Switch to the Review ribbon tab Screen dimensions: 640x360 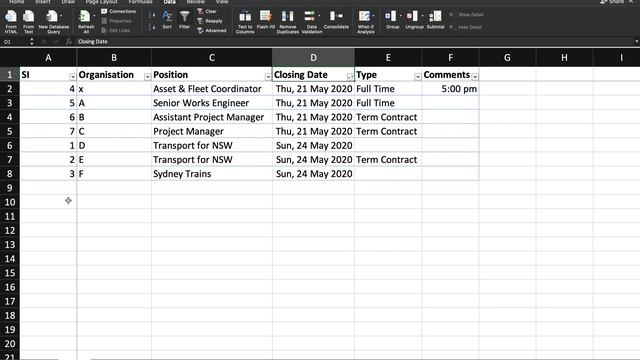(x=196, y=2)
